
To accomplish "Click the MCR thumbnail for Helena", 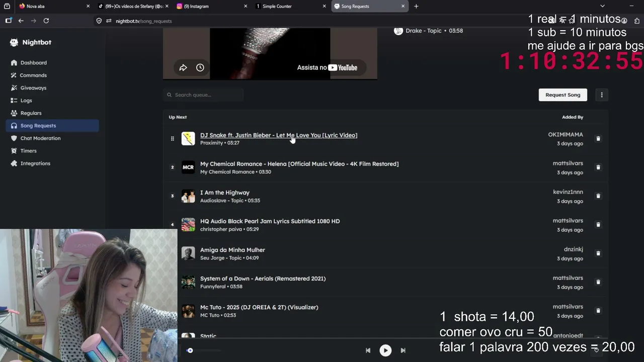I will coord(188,167).
